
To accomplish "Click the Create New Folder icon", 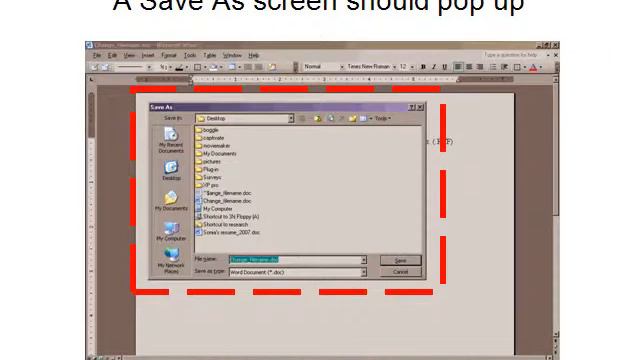I will coord(352,118).
